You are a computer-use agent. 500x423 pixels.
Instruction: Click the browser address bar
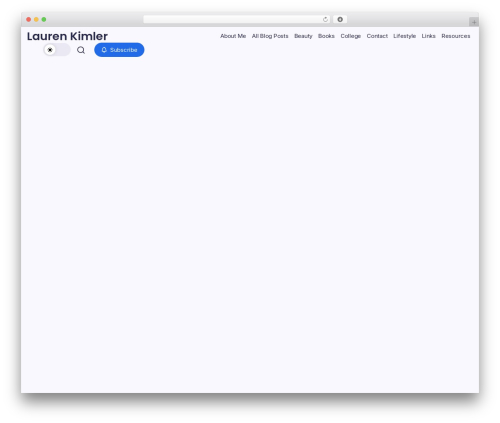click(x=237, y=19)
